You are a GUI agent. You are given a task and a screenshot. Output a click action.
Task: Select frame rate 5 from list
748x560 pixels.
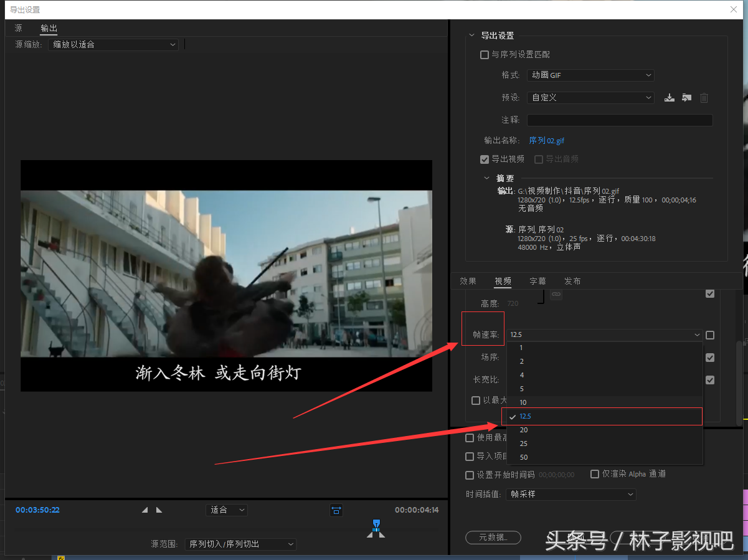(x=605, y=389)
